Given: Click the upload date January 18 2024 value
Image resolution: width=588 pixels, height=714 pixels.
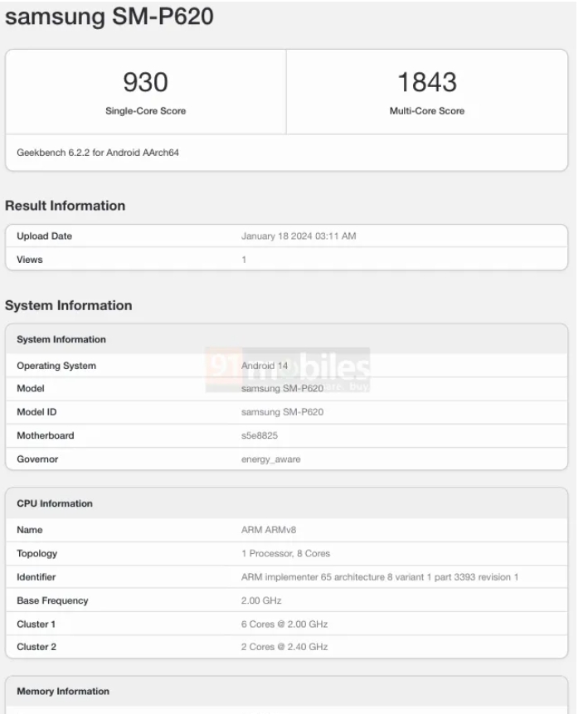Looking at the screenshot, I should click(298, 236).
